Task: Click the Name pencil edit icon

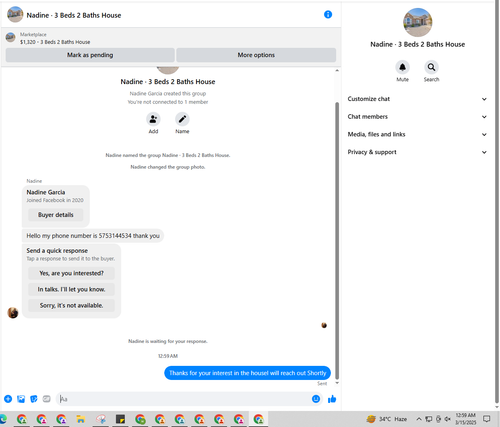Action: pyautogui.click(x=182, y=119)
